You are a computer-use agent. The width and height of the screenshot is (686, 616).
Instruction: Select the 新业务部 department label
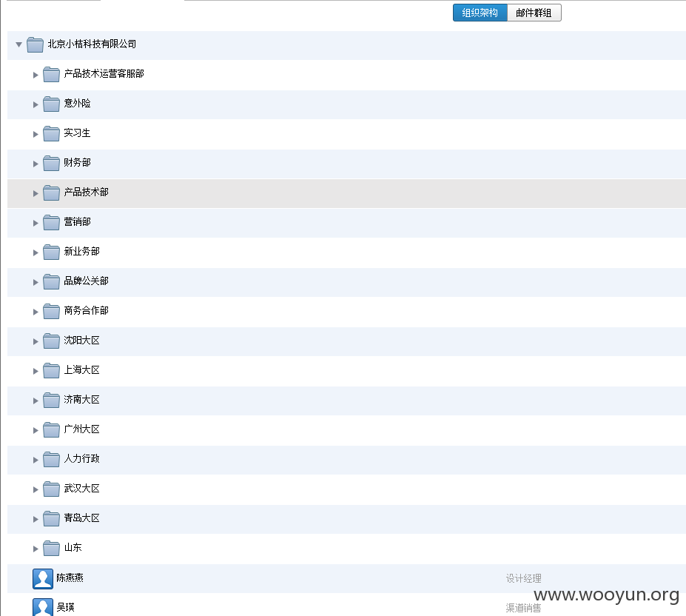(82, 251)
